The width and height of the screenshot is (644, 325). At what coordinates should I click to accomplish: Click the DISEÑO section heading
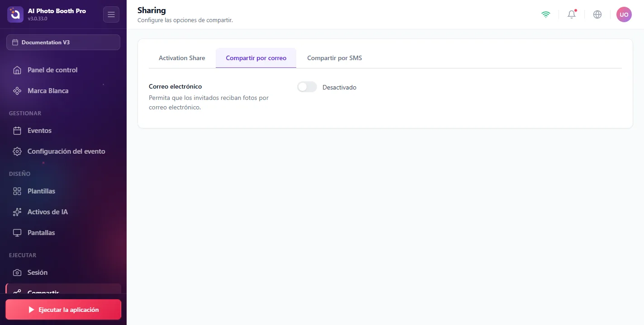click(x=20, y=174)
